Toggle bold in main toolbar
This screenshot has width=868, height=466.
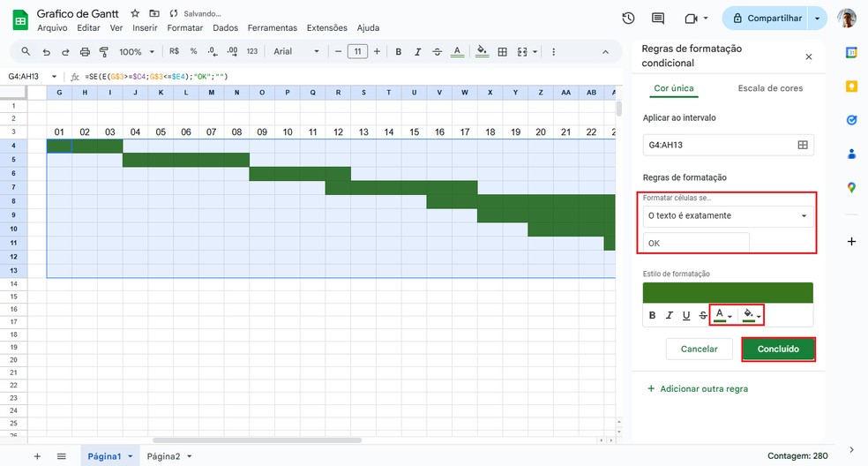(398, 51)
